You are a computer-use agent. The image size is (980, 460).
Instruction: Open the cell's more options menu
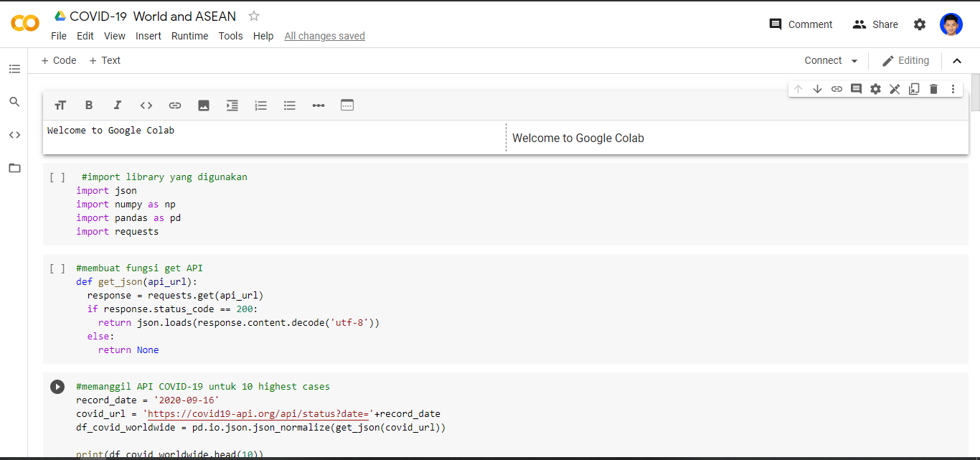[x=953, y=89]
